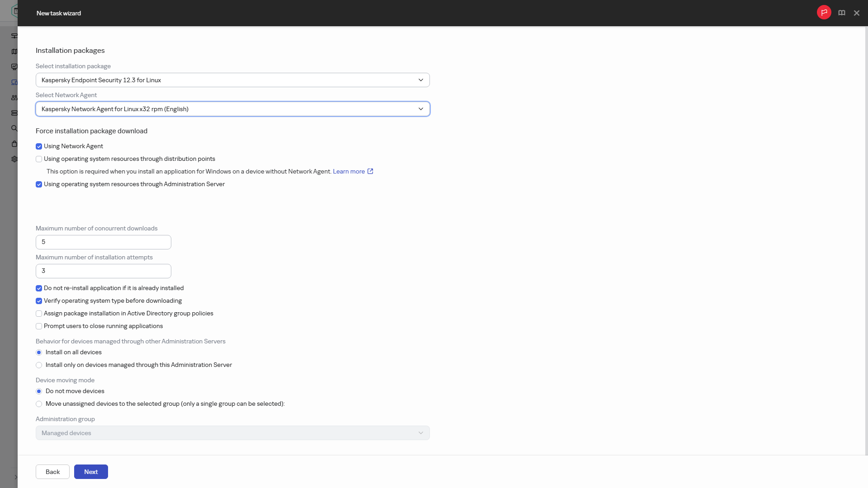Screen dimensions: 868x488
Task: Expand the Administration group Managed devices dropdown
Action: click(x=233, y=433)
